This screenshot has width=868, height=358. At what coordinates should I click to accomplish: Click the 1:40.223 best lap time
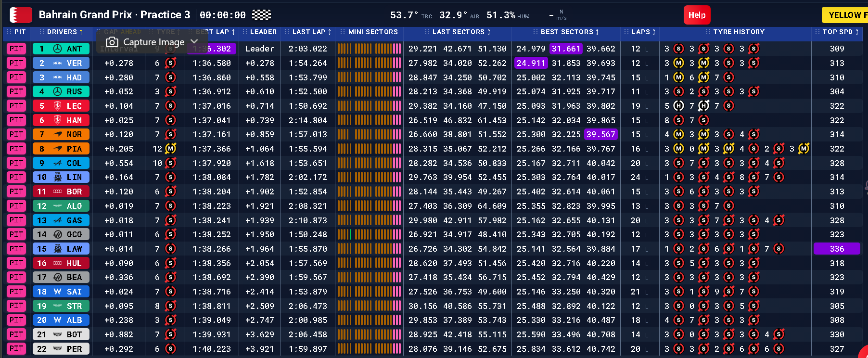click(212, 349)
